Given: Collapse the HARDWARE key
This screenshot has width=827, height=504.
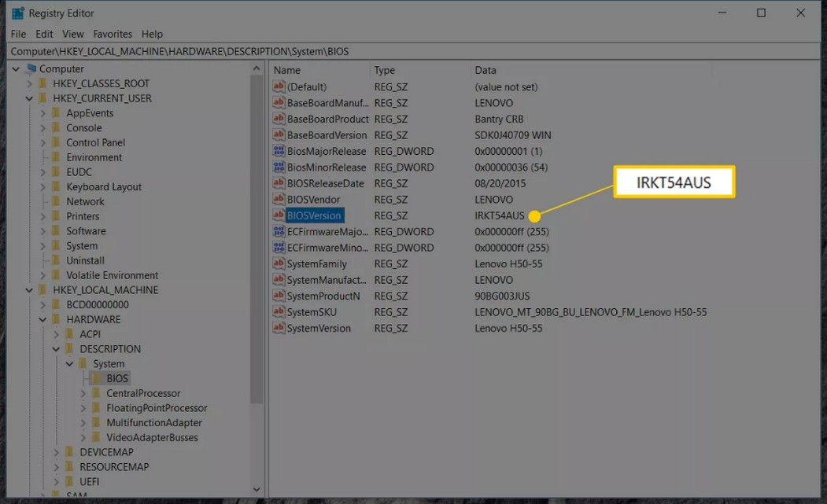Looking at the screenshot, I should point(42,319).
